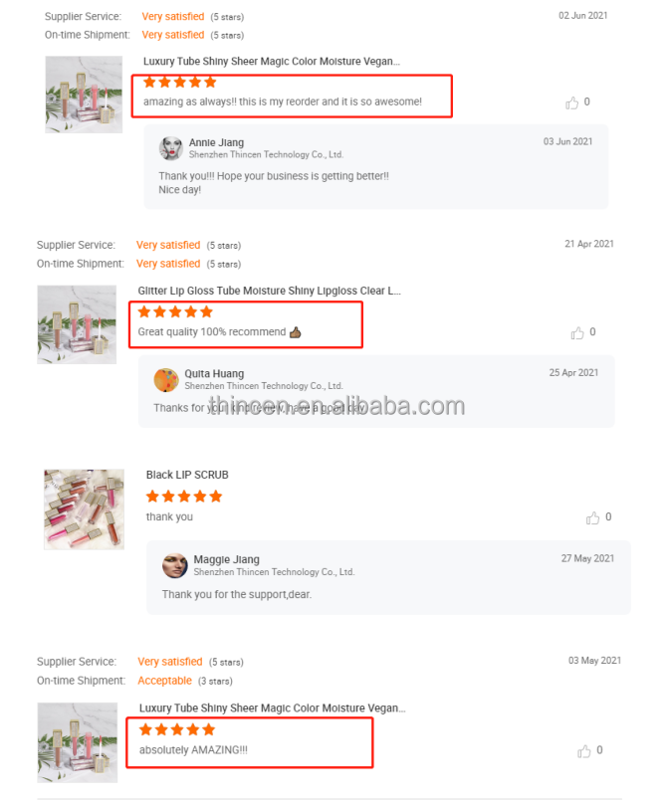Click five-star rating of Black LIP SCRUB review
Viewport: 672px width, 808px height.
click(x=184, y=497)
